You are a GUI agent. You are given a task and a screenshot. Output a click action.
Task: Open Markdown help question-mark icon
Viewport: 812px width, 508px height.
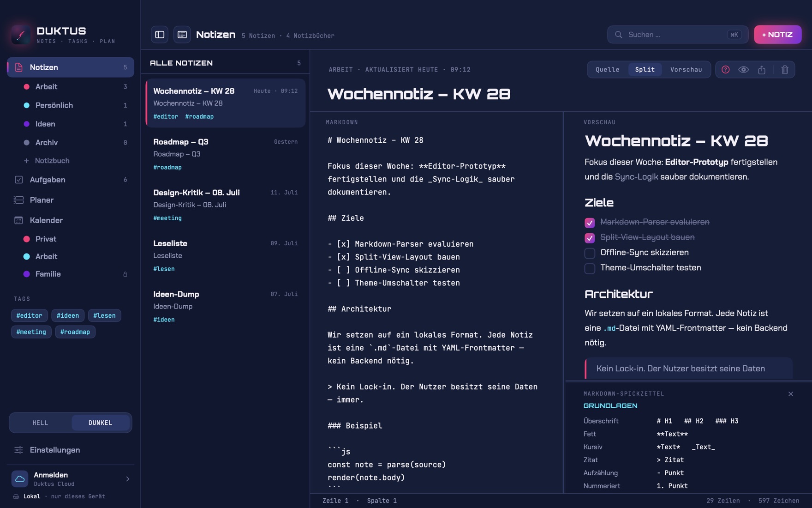(726, 70)
